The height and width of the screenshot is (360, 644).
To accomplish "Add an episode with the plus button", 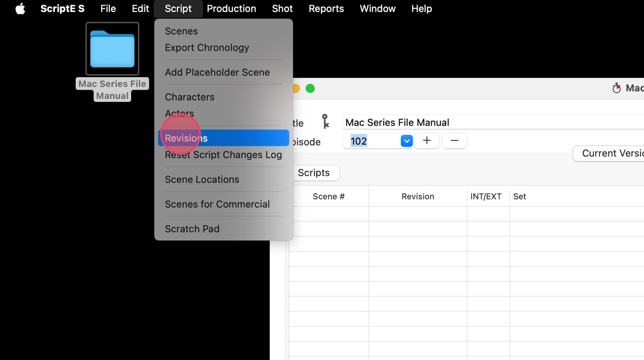I will coord(427,140).
